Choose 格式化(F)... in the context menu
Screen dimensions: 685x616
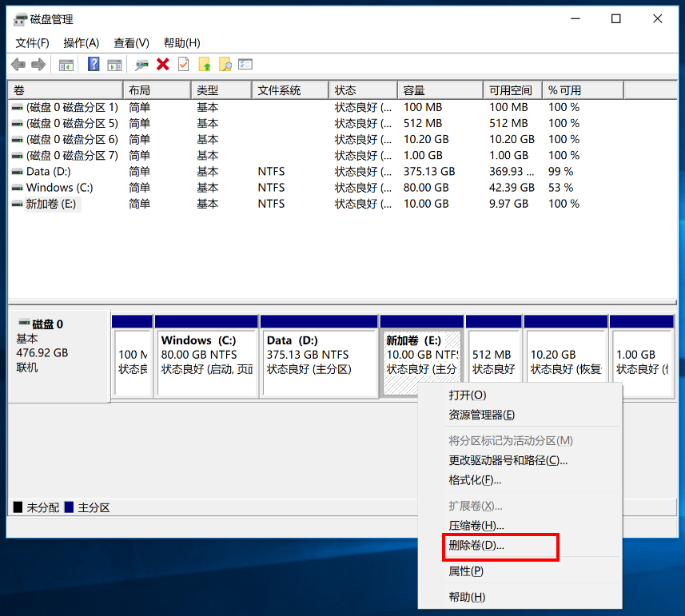(475, 480)
